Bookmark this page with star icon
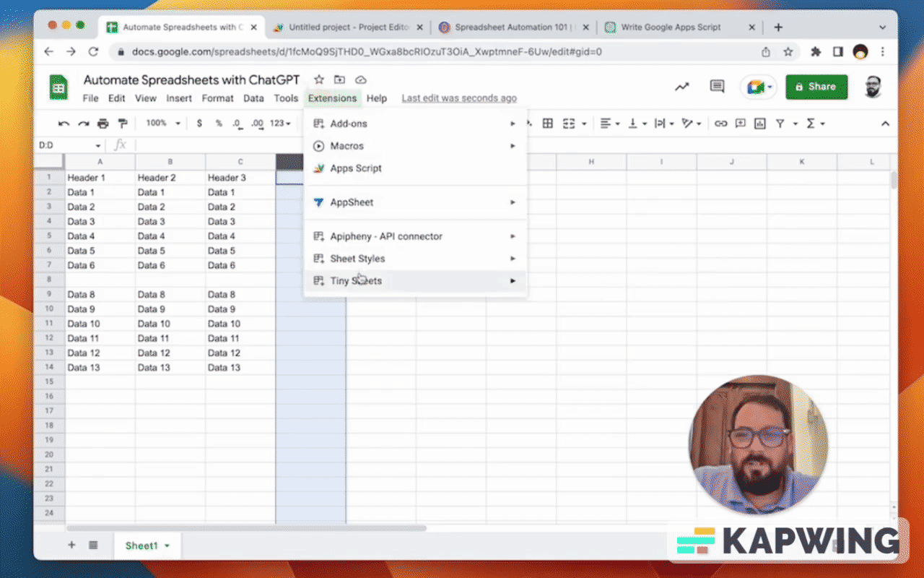Viewport: 924px width, 578px height. (x=788, y=52)
